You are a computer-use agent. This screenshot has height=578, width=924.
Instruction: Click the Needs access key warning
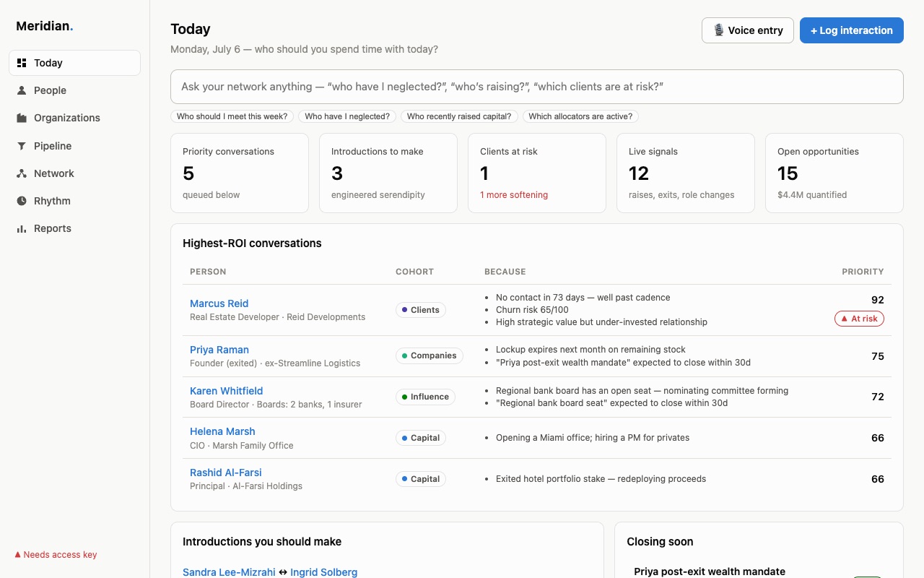[x=56, y=555]
